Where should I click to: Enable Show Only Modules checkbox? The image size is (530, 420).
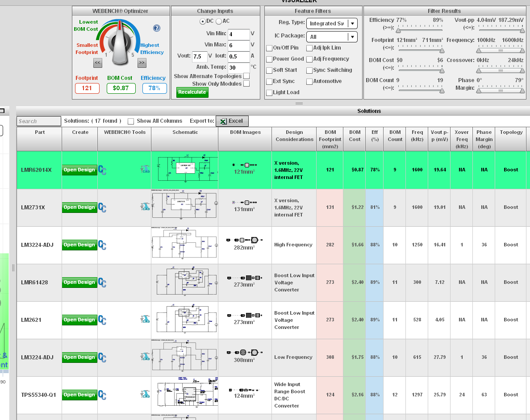coord(246,83)
